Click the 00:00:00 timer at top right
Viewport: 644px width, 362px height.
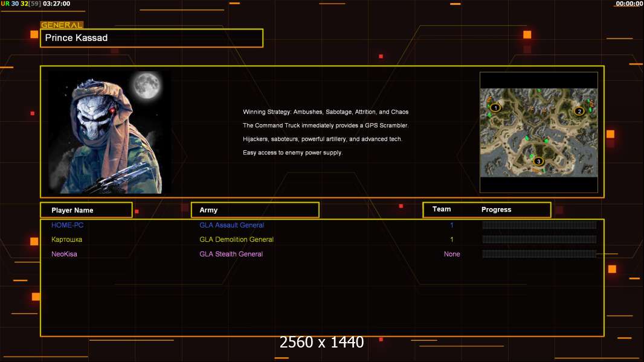(x=629, y=4)
